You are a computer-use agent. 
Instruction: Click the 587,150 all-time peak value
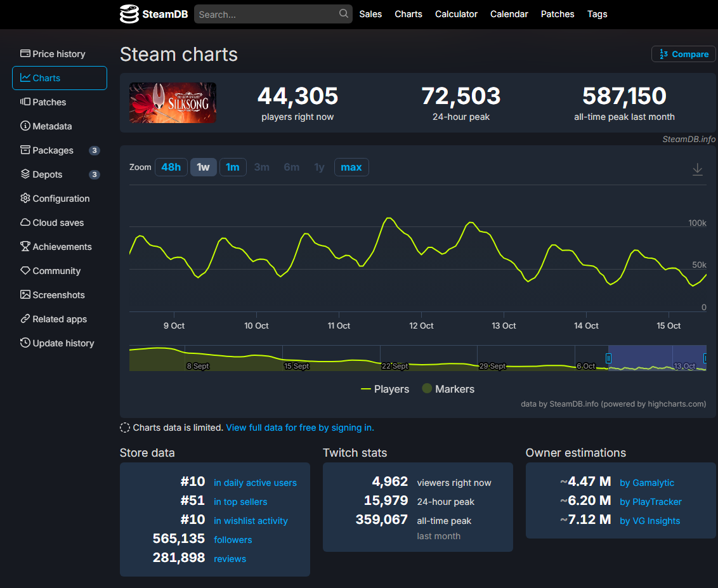[x=624, y=96]
